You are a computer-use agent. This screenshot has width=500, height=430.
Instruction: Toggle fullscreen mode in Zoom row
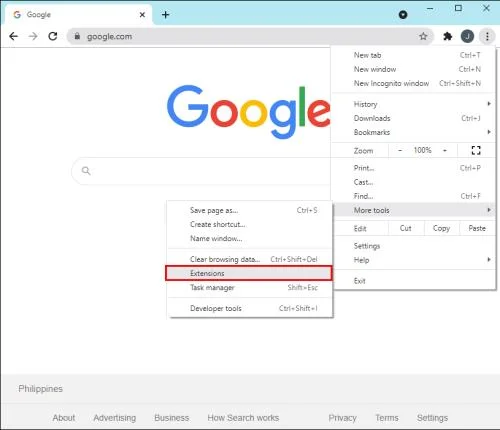pos(476,150)
